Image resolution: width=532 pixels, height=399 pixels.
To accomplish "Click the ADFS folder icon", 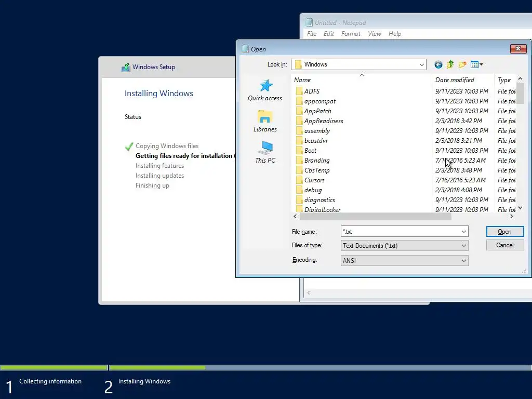I will click(x=299, y=91).
